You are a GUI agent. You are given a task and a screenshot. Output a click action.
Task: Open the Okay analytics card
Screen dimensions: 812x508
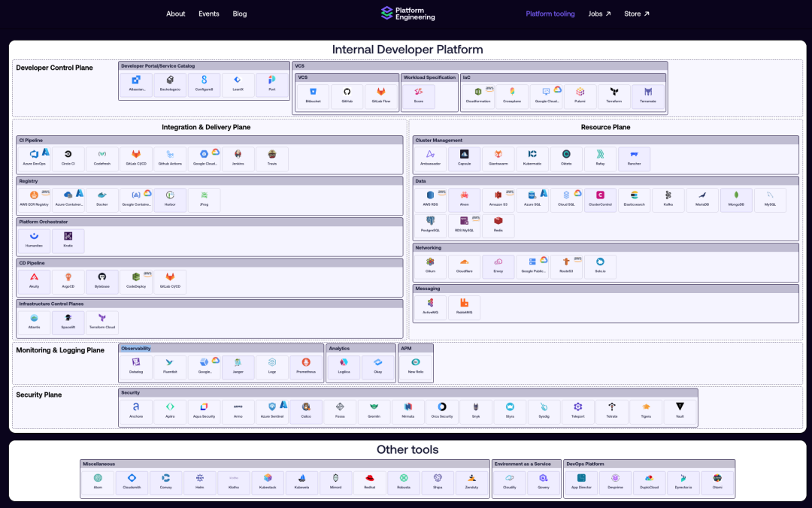pyautogui.click(x=377, y=366)
